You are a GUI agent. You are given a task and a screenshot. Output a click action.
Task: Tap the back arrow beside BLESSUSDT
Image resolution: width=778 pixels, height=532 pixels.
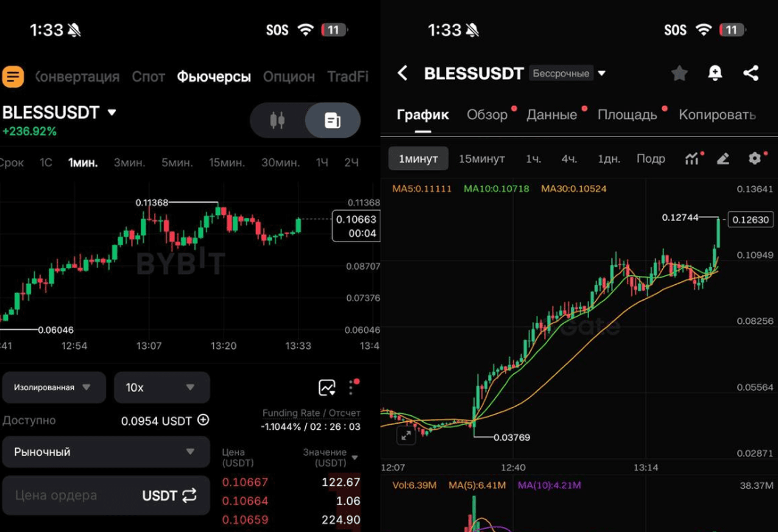[x=402, y=74]
